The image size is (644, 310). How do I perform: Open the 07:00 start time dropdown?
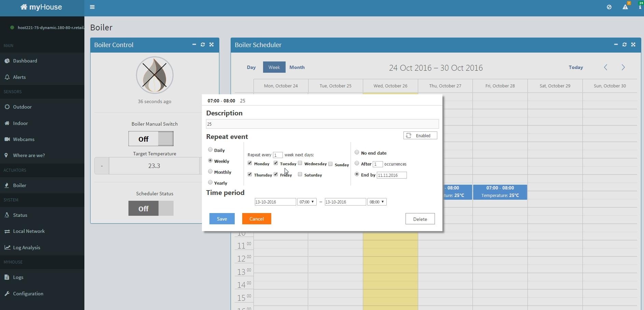pyautogui.click(x=306, y=202)
